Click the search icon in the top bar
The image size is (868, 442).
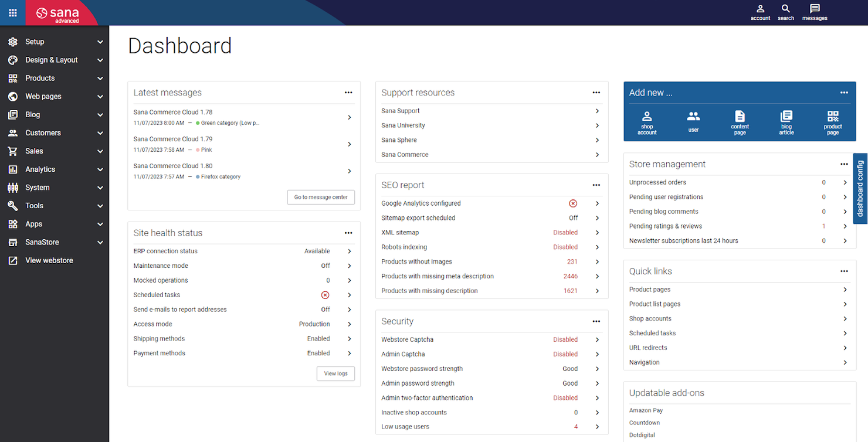(x=785, y=12)
